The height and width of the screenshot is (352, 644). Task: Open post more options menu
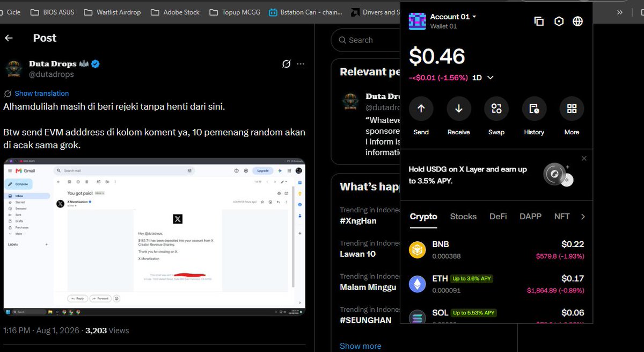tap(301, 64)
